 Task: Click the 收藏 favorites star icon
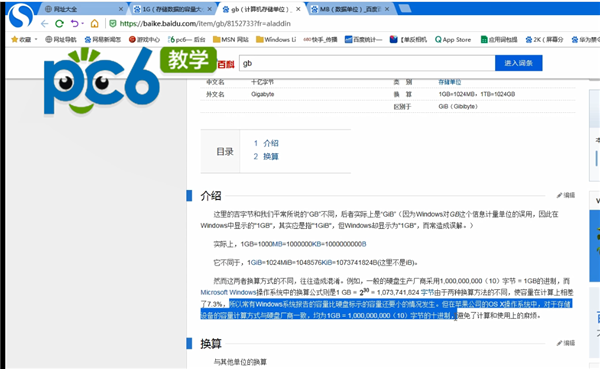[x=15, y=39]
